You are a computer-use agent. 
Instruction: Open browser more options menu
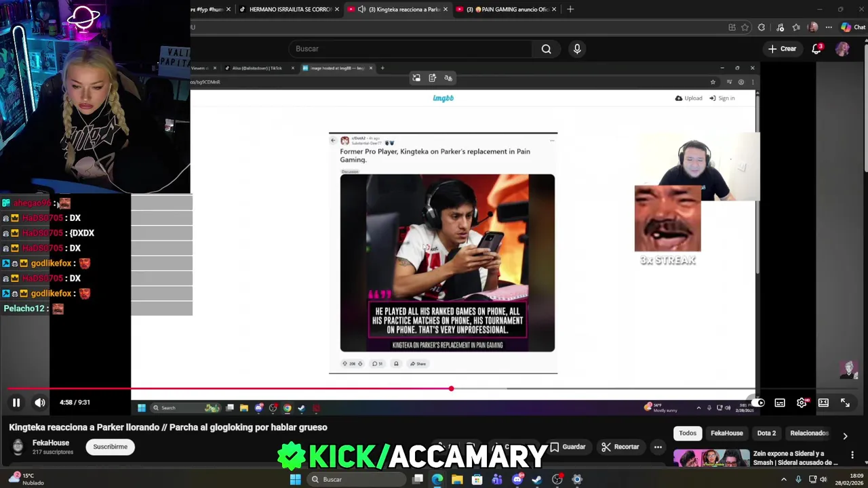pyautogui.click(x=829, y=28)
